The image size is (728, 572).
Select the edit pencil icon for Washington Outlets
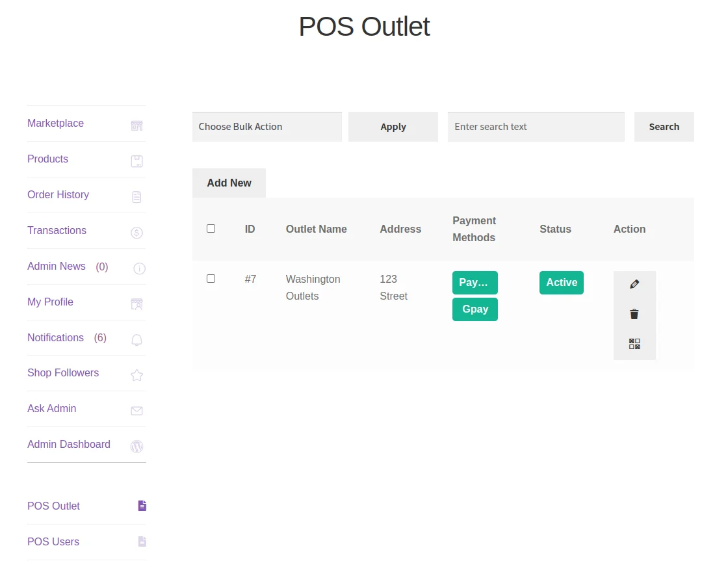pyautogui.click(x=634, y=284)
